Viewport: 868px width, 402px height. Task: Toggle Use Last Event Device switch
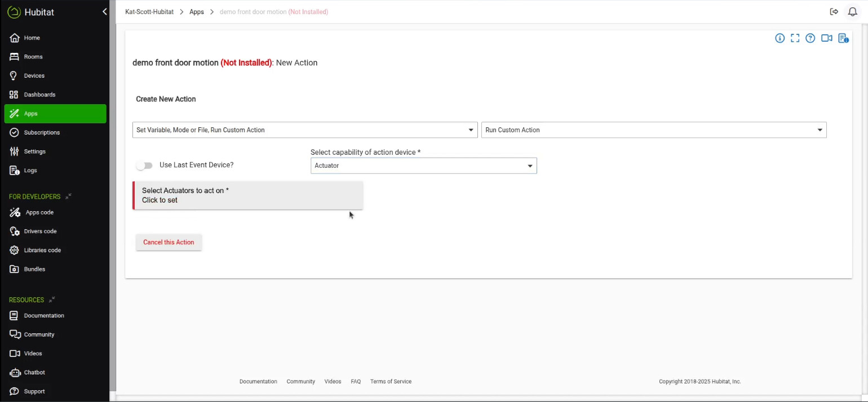(144, 166)
